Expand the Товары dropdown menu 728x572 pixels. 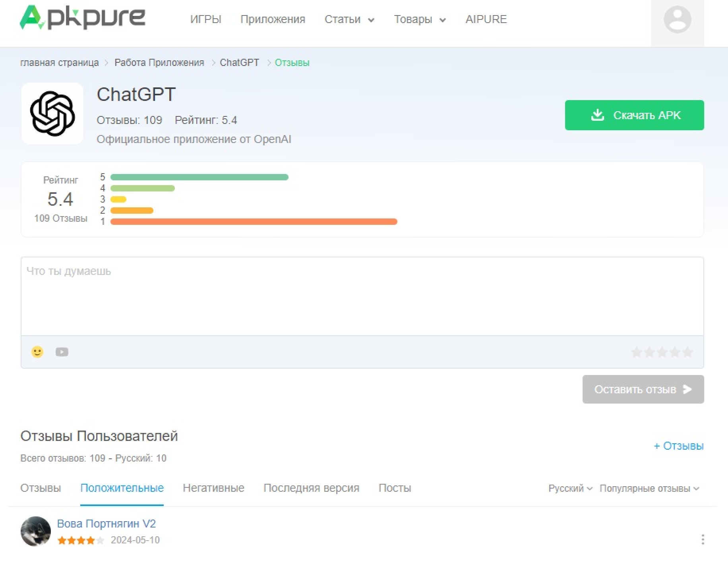click(420, 19)
